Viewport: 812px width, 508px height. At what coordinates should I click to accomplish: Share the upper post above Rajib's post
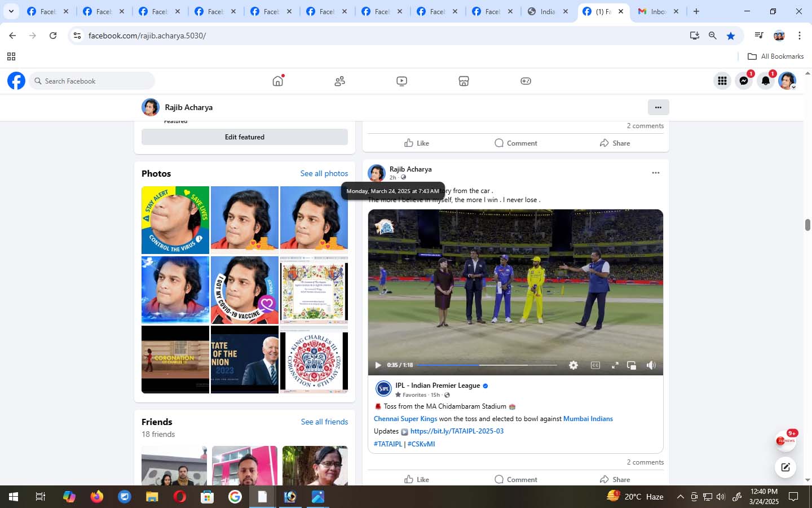pos(615,143)
